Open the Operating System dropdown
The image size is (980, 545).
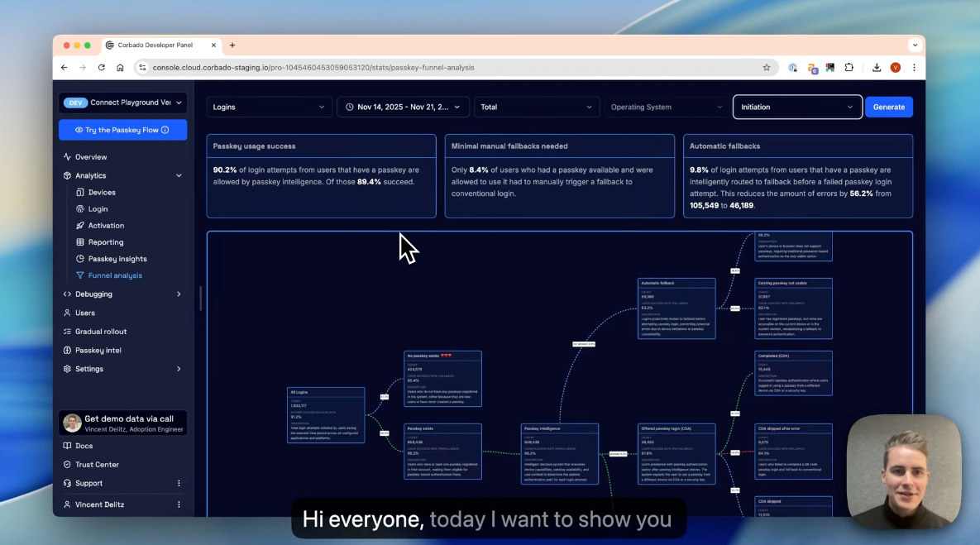tap(666, 107)
